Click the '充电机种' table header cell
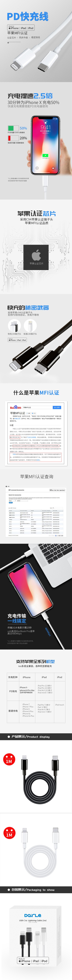Image resolution: width=72 pixels, height=980 pixels. click(13, 677)
